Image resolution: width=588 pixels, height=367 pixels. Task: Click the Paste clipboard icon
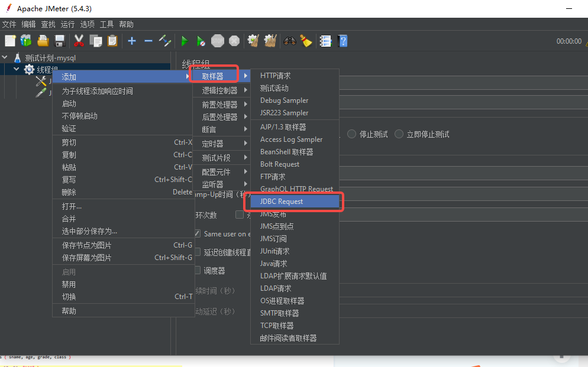click(x=112, y=41)
